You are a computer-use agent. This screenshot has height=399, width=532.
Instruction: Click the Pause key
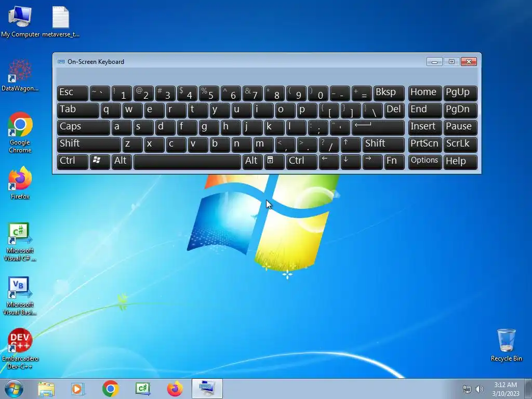coord(460,127)
